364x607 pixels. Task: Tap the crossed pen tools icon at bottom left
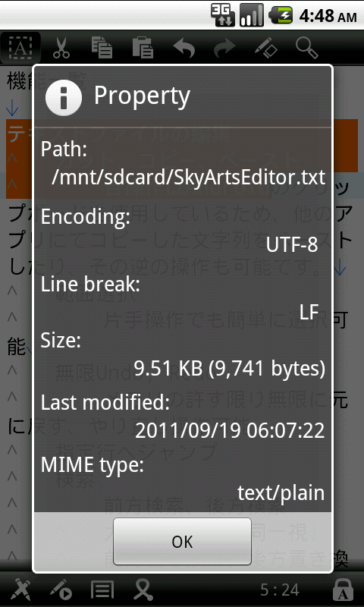click(x=20, y=590)
